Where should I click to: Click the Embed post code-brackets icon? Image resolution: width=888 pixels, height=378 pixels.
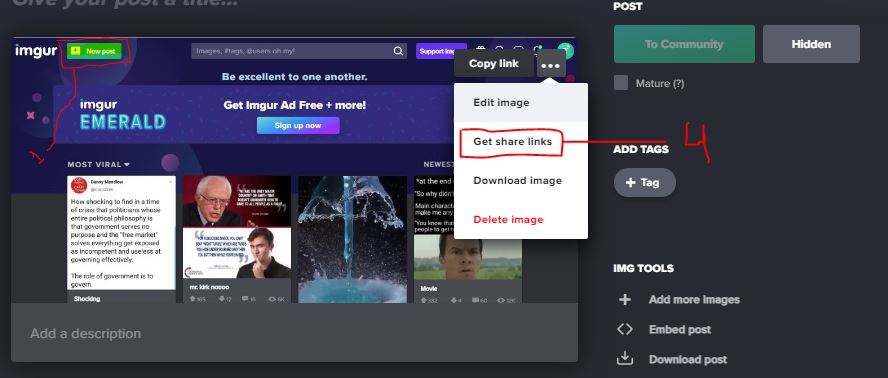tap(625, 329)
